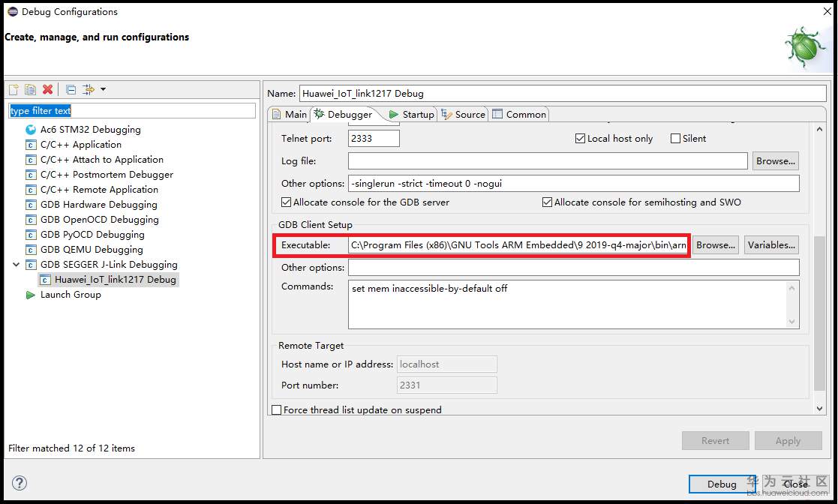Click the C/C++ Postmortem Debugger icon
838x504 pixels.
coord(31,175)
